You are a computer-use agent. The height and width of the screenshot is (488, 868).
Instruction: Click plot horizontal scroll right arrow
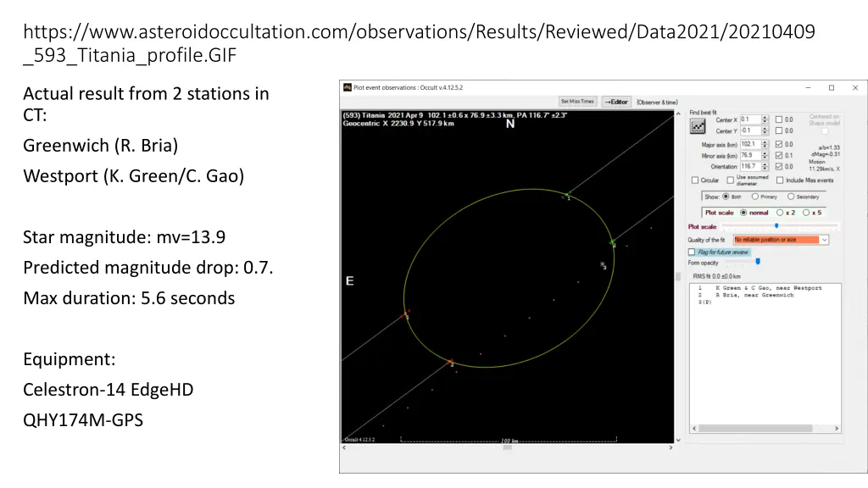coord(671,447)
